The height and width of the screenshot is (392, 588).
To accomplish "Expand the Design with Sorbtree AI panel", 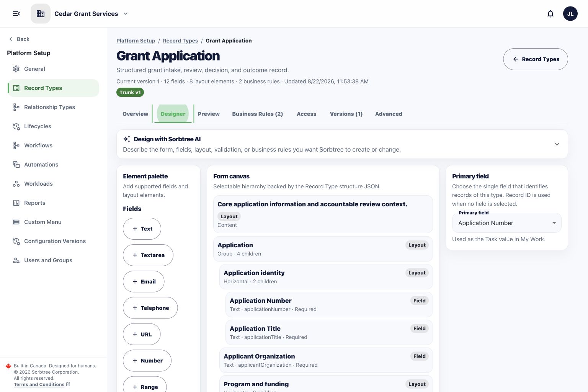I will tap(557, 144).
